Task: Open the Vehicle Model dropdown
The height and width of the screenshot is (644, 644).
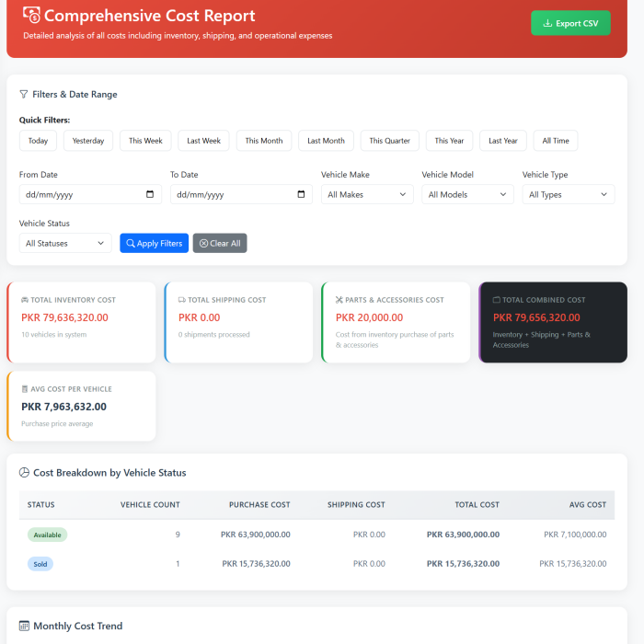Action: (x=467, y=195)
